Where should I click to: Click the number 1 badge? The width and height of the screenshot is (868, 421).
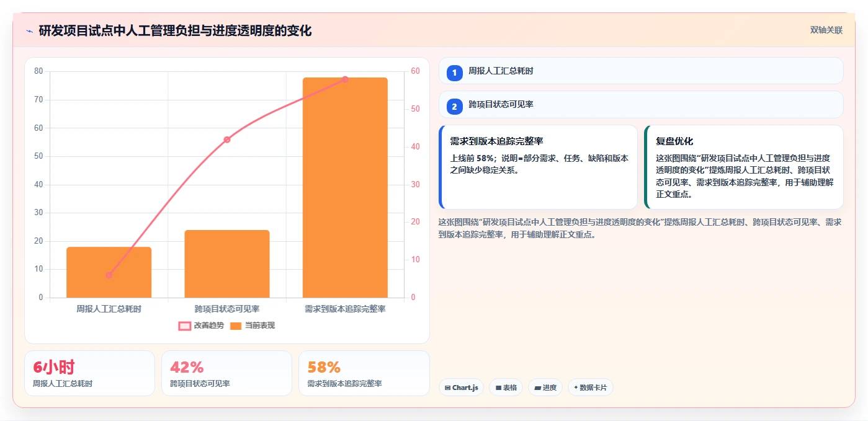[454, 73]
